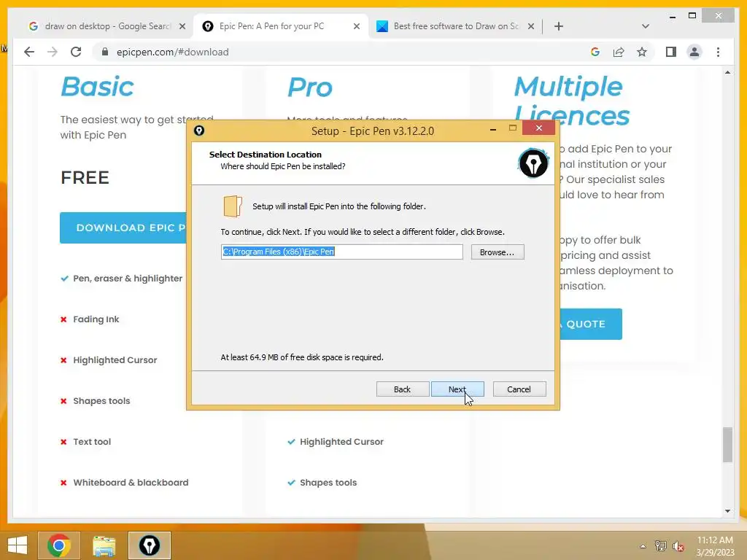Image resolution: width=747 pixels, height=560 pixels.
Task: Click 'Shapes tools' in Basic column
Action: pyautogui.click(x=101, y=401)
